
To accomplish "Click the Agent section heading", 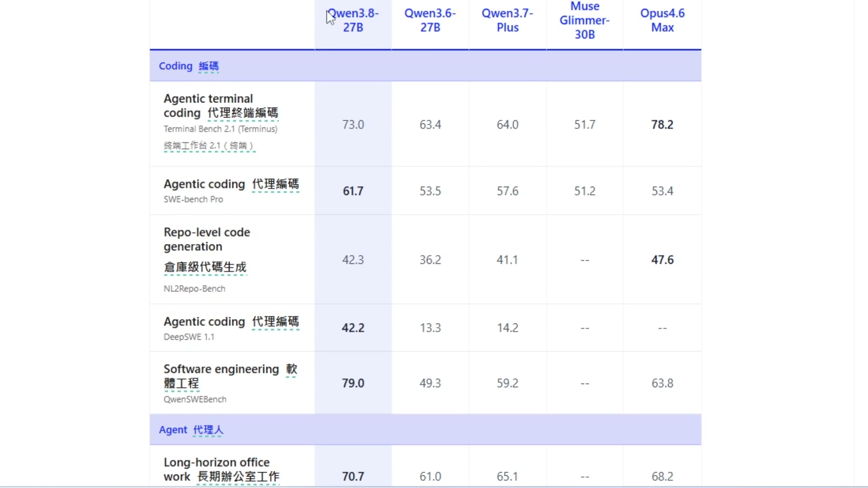I will click(173, 430).
